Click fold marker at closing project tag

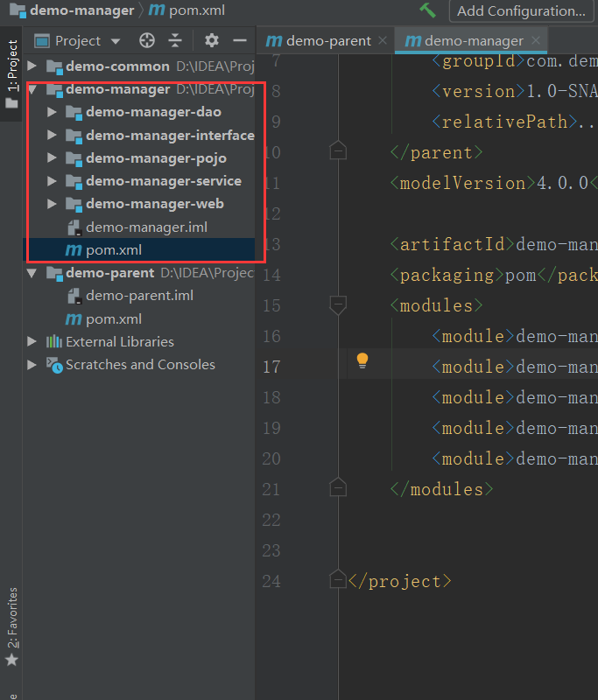(338, 580)
